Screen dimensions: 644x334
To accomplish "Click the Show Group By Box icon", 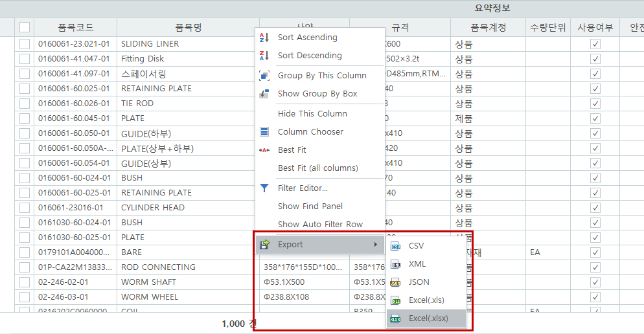I will [x=264, y=93].
